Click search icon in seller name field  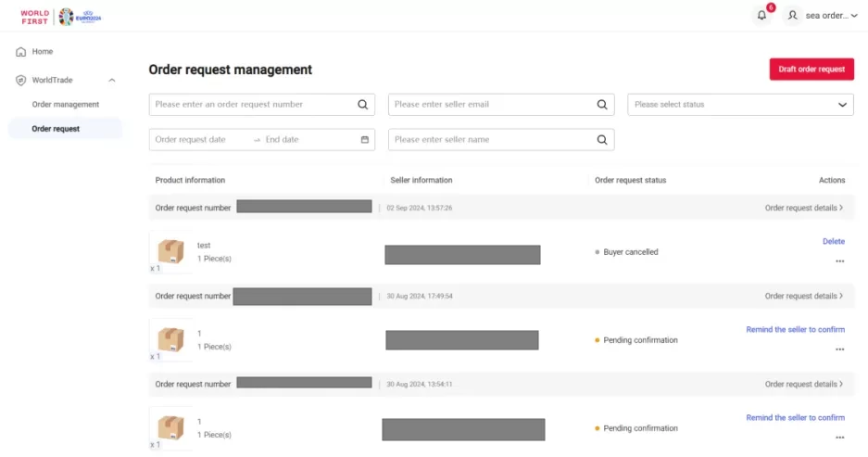pyautogui.click(x=602, y=140)
